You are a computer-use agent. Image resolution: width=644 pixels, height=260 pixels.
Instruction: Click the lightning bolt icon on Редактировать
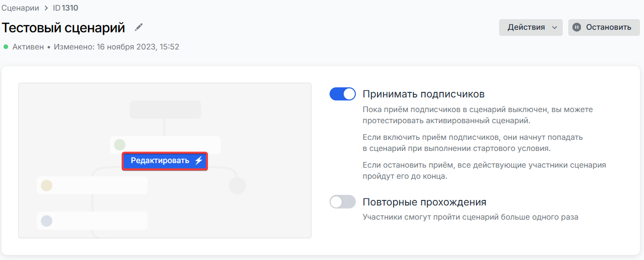[x=198, y=161]
